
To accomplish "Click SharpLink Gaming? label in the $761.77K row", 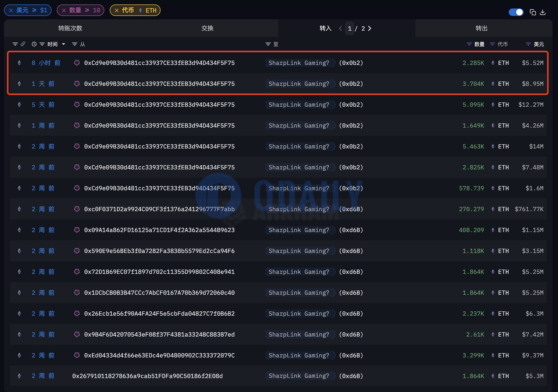I will [x=300, y=209].
